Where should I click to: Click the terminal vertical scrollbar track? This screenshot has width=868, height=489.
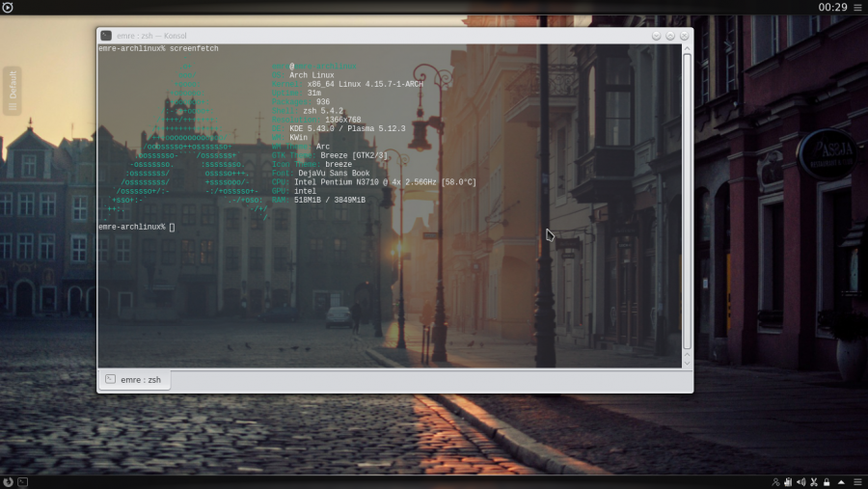pos(687,203)
